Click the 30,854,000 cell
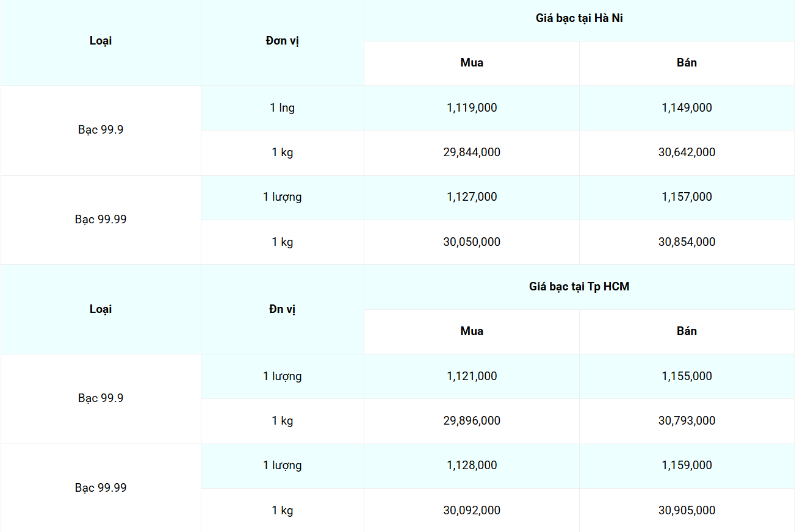Screen dimensions: 797x532 (x=687, y=242)
